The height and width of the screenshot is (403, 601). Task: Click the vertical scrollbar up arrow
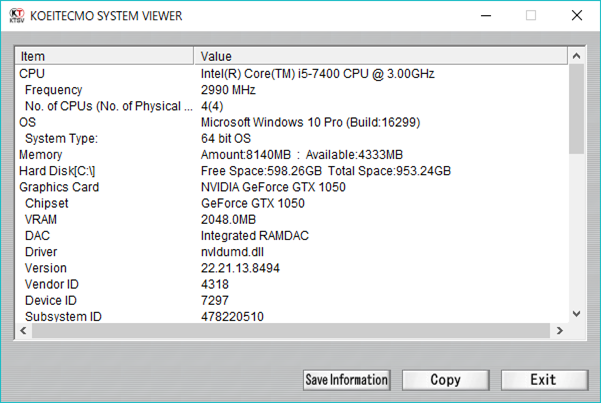tap(576, 56)
